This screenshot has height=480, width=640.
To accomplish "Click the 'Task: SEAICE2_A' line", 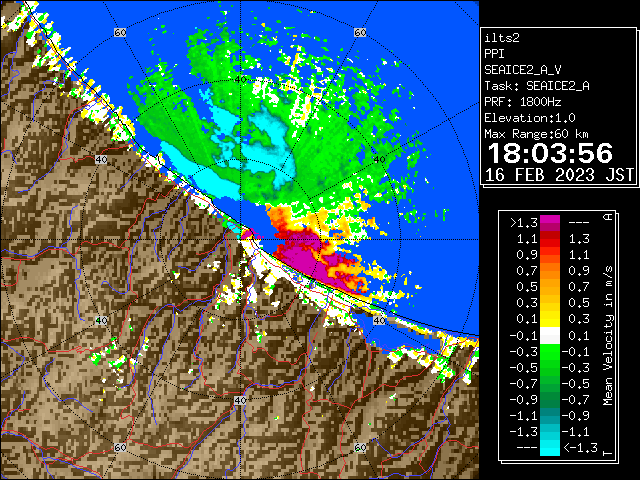I will (537, 86).
